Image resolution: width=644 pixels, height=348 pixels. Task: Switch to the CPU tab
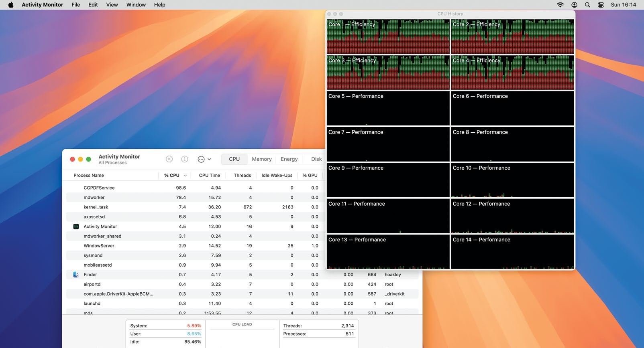click(234, 159)
